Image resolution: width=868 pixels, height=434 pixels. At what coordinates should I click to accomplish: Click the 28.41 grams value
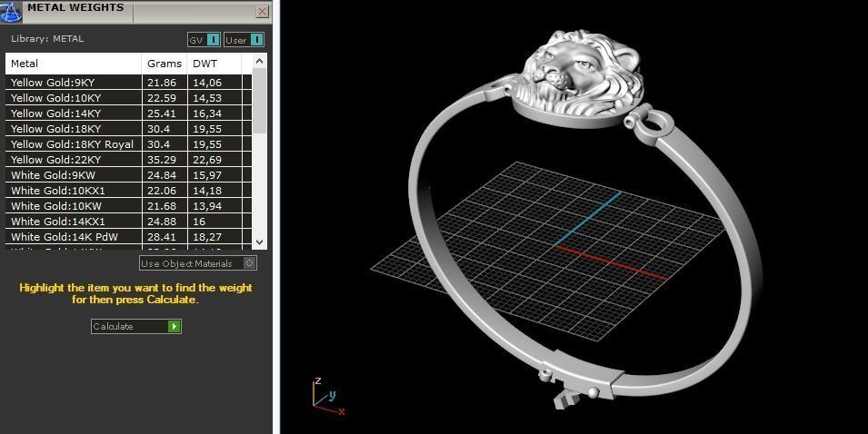pyautogui.click(x=161, y=237)
